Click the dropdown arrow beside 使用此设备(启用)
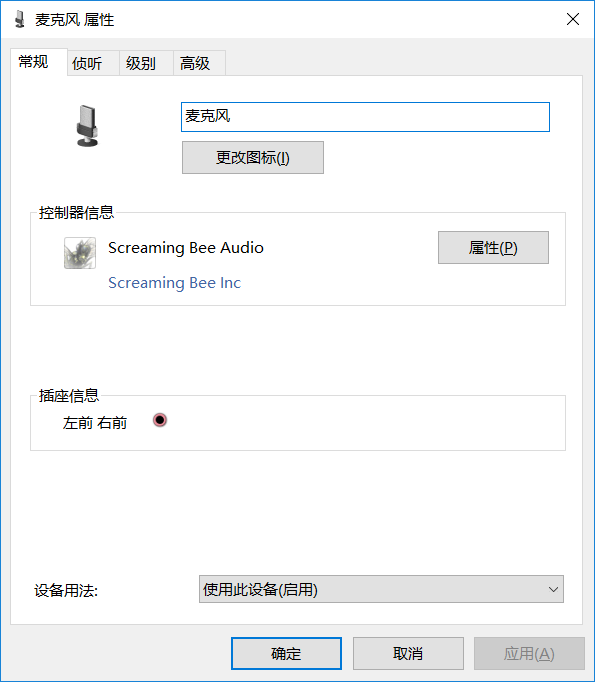The height and width of the screenshot is (682, 595). tap(553, 589)
